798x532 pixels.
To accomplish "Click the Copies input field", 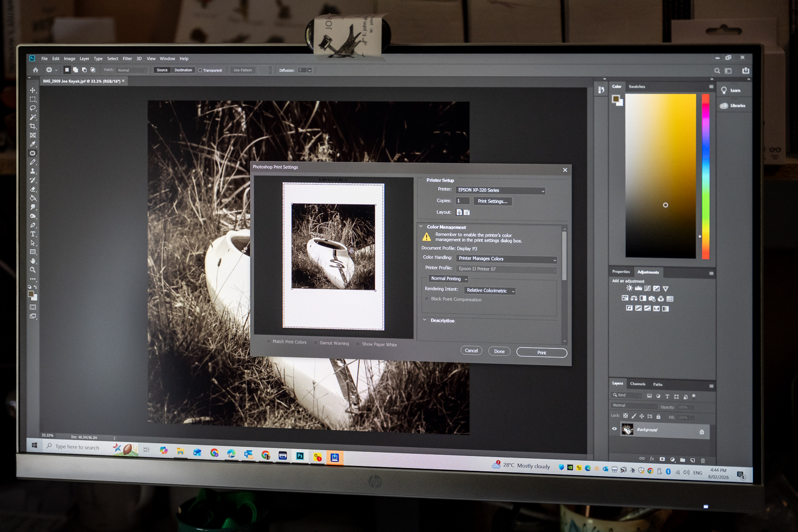I will click(462, 201).
